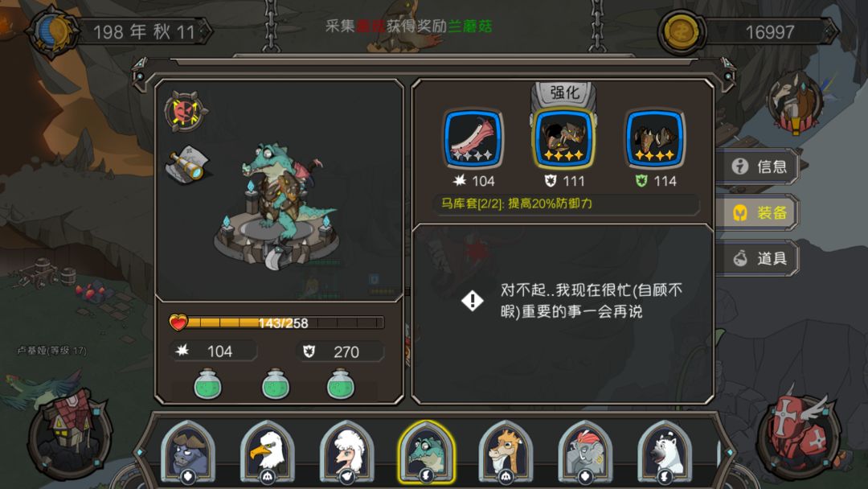Image resolution: width=868 pixels, height=489 pixels.
Task: Select the white sheep hero portrait
Action: pos(347,450)
